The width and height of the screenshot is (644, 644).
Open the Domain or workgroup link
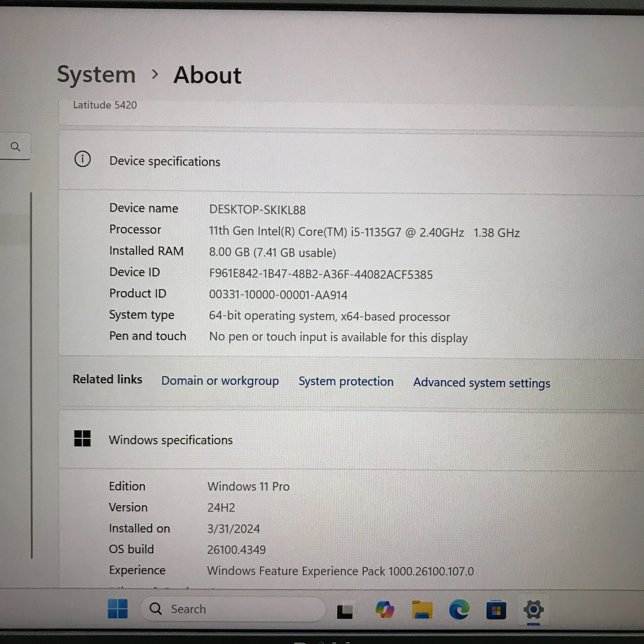click(220, 381)
